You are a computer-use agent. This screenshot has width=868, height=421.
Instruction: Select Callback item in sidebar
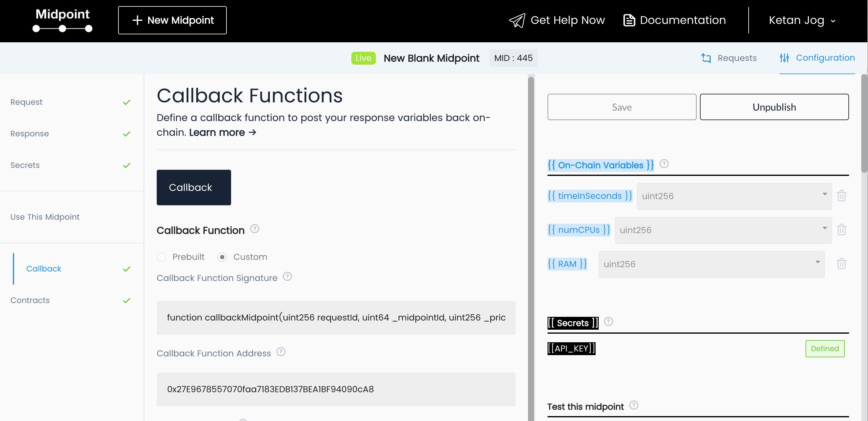(44, 269)
